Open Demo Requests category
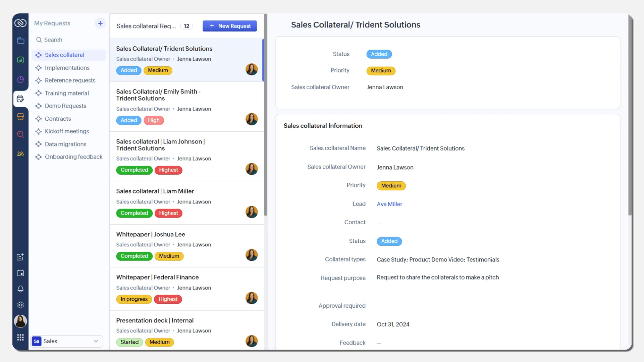 click(x=65, y=106)
